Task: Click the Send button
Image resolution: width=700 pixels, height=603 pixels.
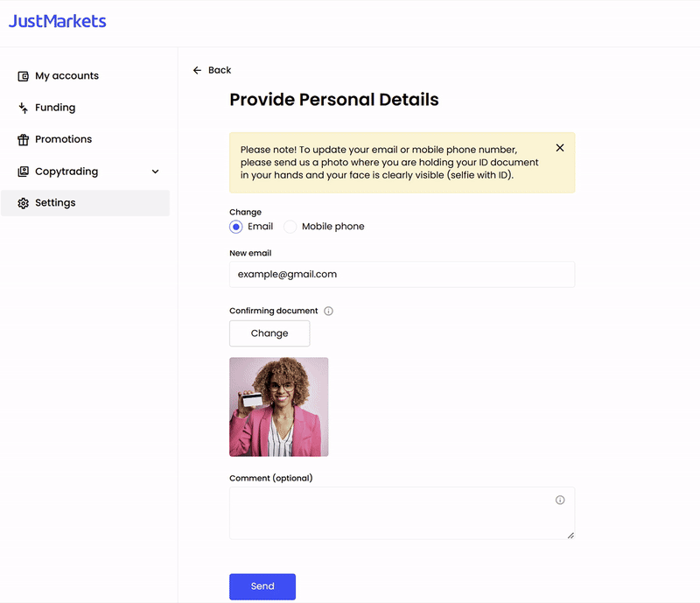Action: click(262, 586)
